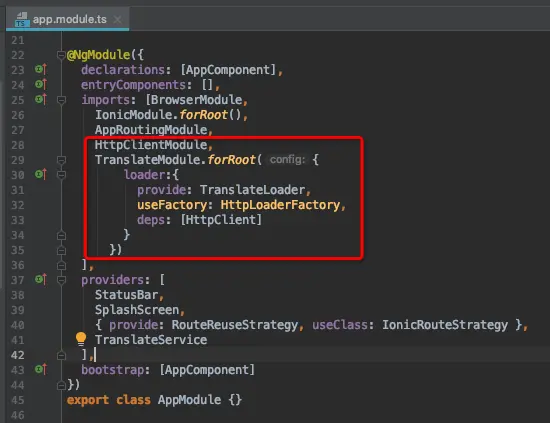Open implements gutter icon for providers line 37
This screenshot has height=423, width=550.
coord(41,280)
